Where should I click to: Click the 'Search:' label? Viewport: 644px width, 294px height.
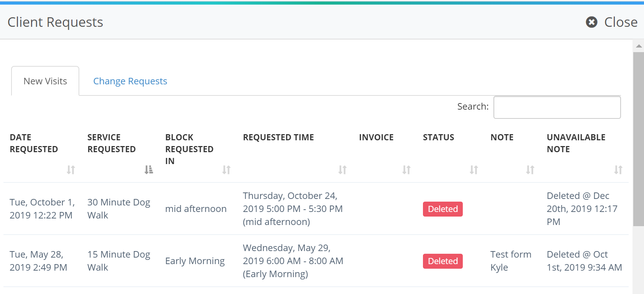click(473, 107)
